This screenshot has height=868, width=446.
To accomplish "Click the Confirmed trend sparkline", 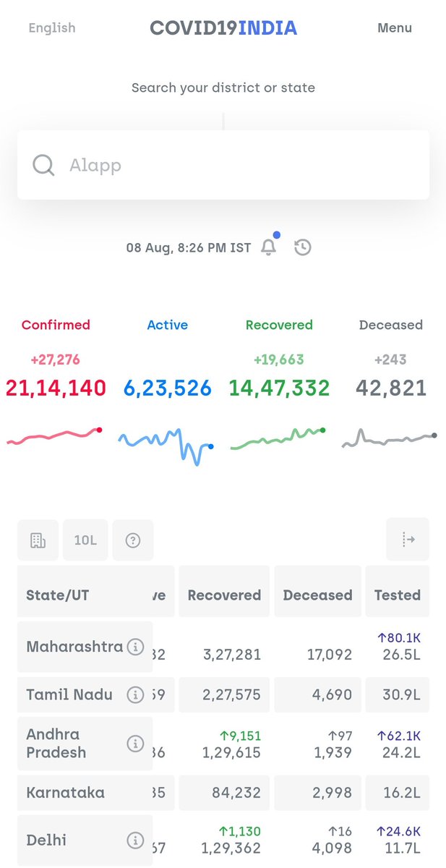I will click(x=54, y=436).
